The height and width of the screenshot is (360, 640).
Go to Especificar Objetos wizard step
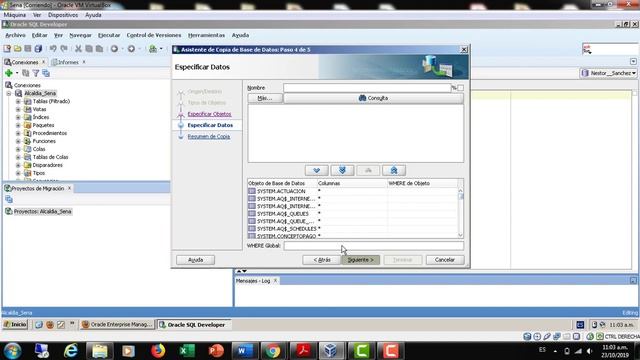[209, 114]
